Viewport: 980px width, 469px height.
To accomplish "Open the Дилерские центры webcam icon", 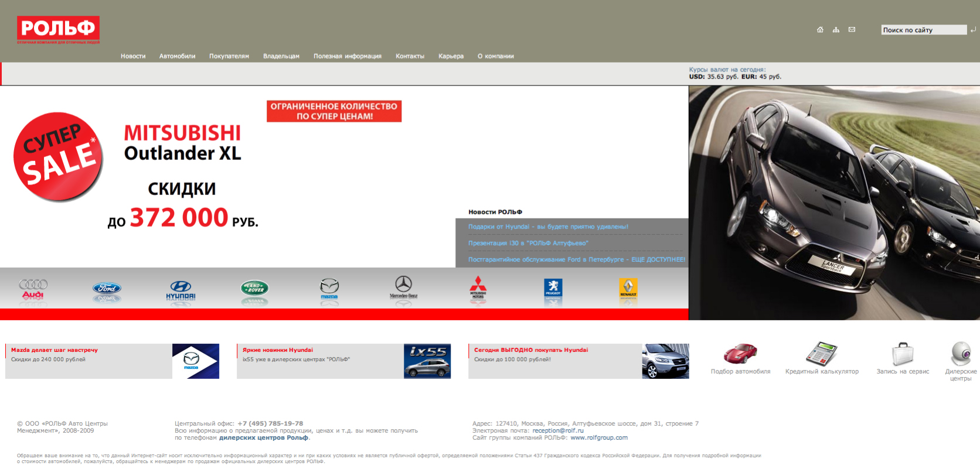I will (961, 353).
